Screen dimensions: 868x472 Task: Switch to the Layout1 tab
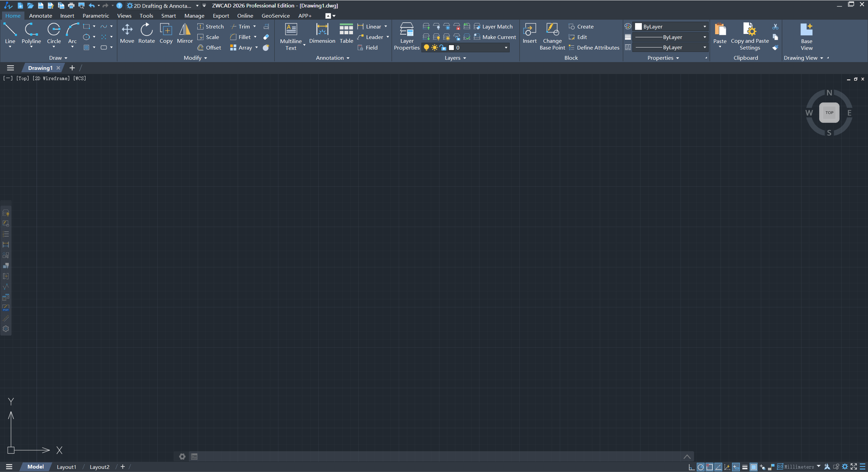pyautogui.click(x=66, y=467)
